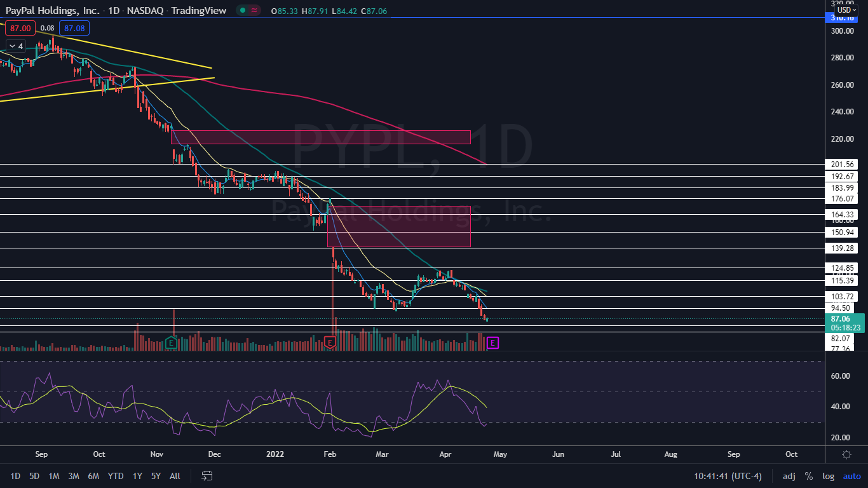Click the PayPal Holdings, Inc. symbol title
Screen dimensions: 868x488
(53, 11)
